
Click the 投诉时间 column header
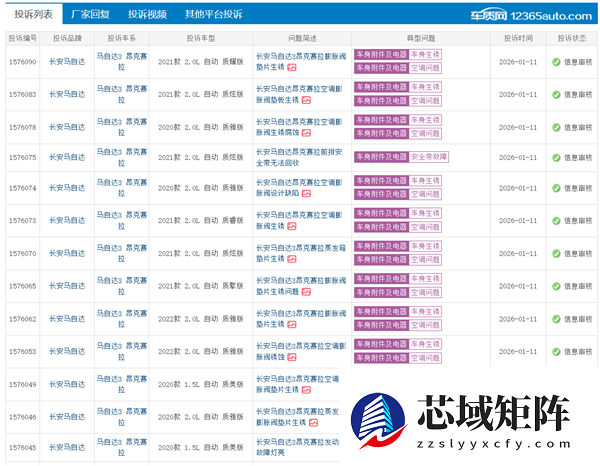[x=518, y=38]
